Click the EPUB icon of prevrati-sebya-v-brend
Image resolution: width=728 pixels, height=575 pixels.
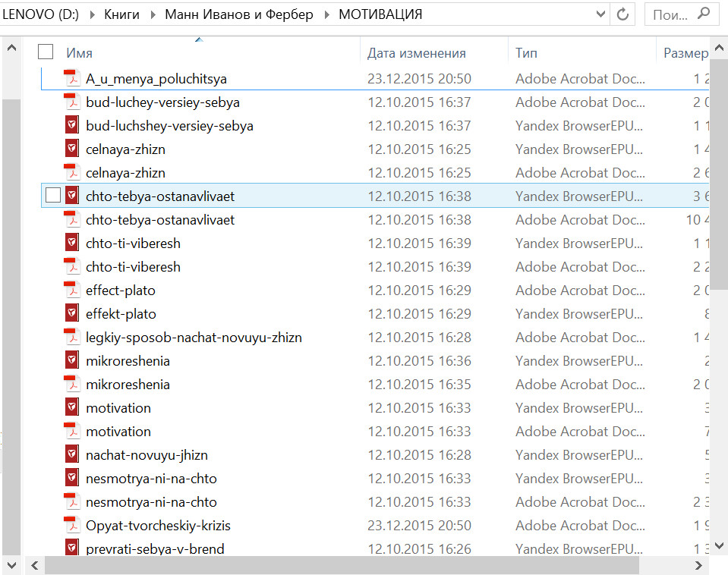72,548
